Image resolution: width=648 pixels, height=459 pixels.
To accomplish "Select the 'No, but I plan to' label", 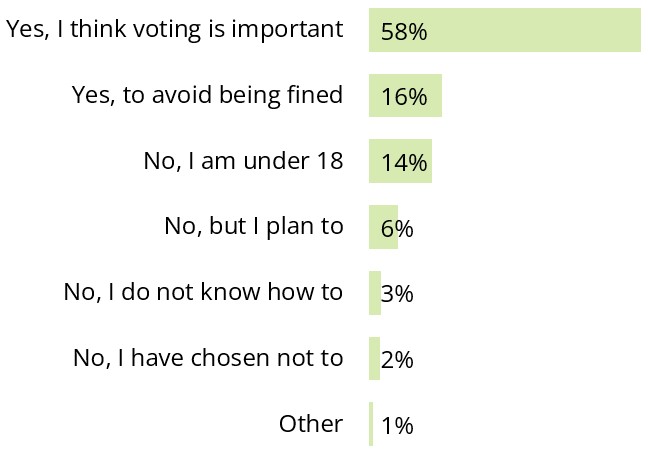I will click(254, 227).
